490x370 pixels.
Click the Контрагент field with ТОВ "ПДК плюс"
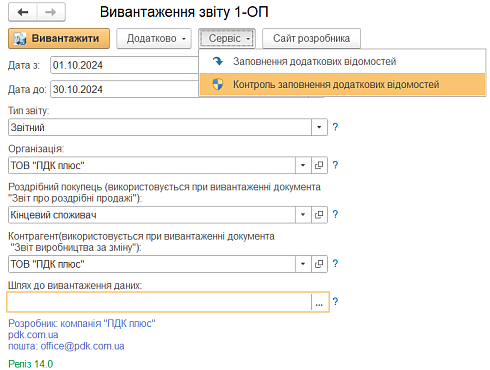(x=152, y=264)
